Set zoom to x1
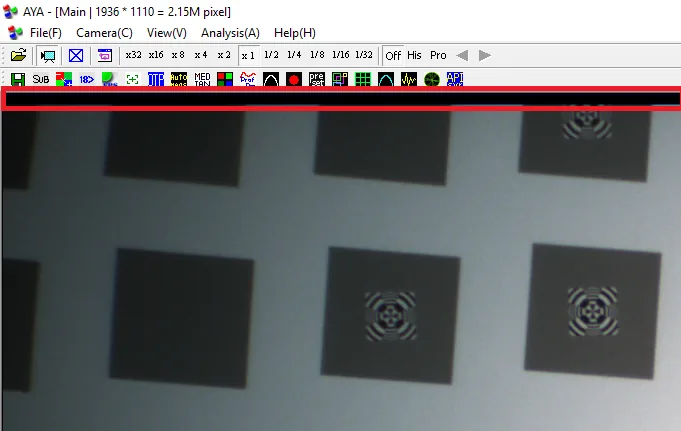Viewport: 681px width, 431px height. pos(248,56)
